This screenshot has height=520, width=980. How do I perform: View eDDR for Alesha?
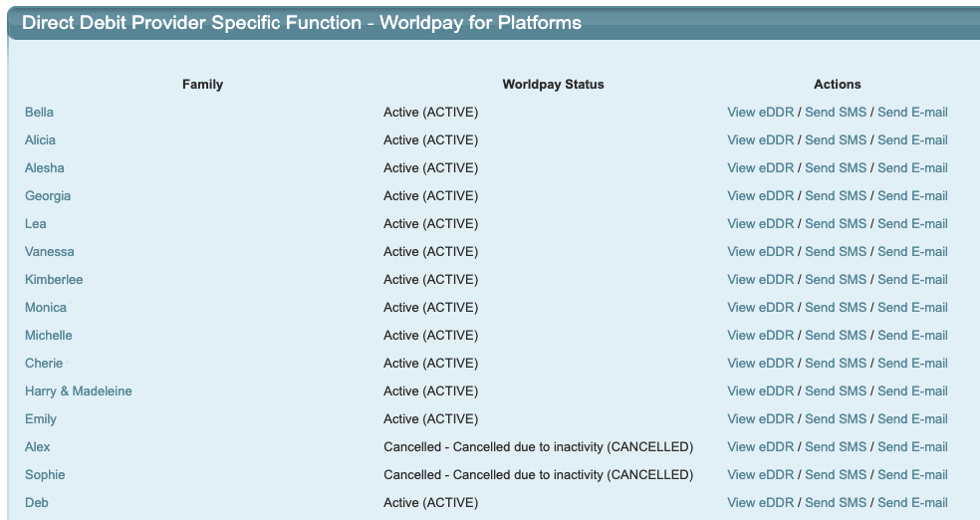click(761, 168)
